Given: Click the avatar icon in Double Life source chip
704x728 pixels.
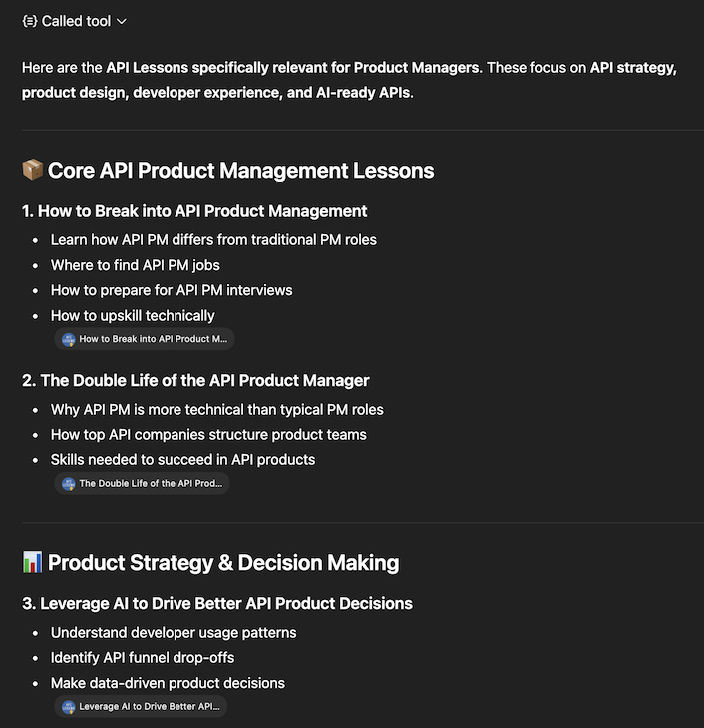Looking at the screenshot, I should click(69, 483).
